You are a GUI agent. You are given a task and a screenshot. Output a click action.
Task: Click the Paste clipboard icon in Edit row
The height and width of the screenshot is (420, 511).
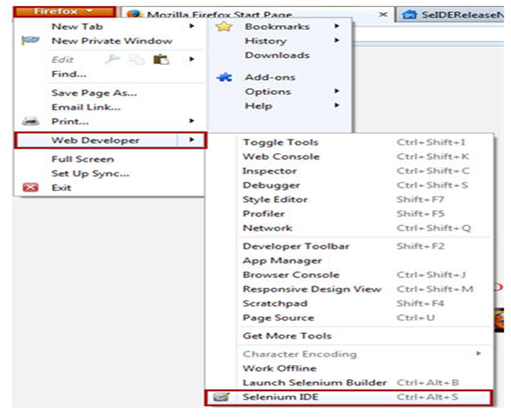161,59
